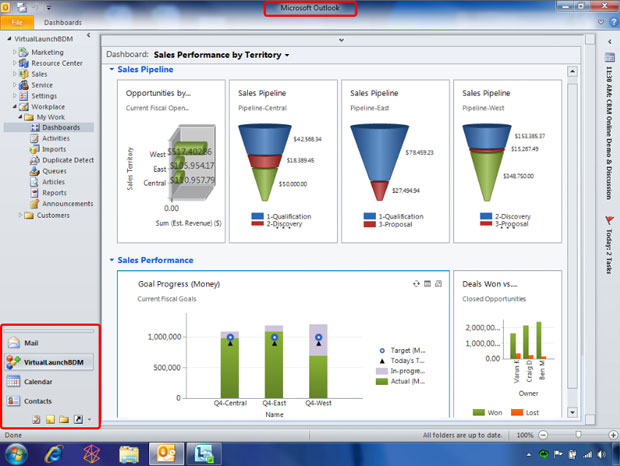Expand the ribbon chevron above dashboard
The height and width of the screenshot is (466, 620).
click(341, 40)
